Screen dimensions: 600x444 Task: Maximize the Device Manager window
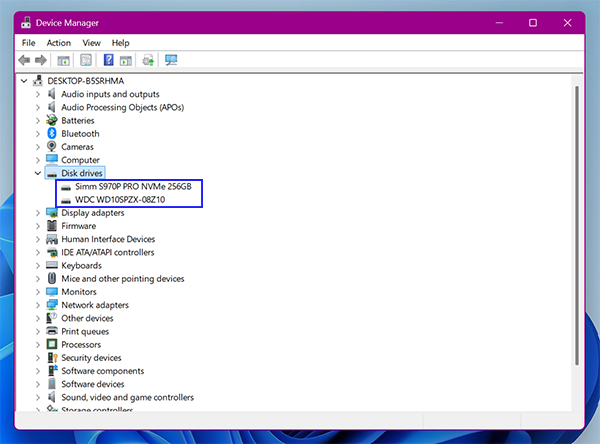point(533,23)
